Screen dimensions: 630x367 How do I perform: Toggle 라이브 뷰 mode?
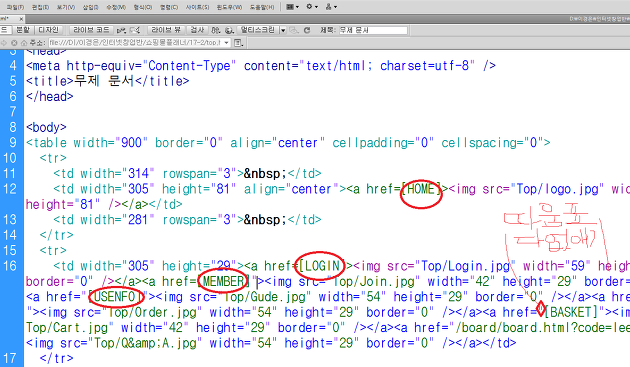166,30
